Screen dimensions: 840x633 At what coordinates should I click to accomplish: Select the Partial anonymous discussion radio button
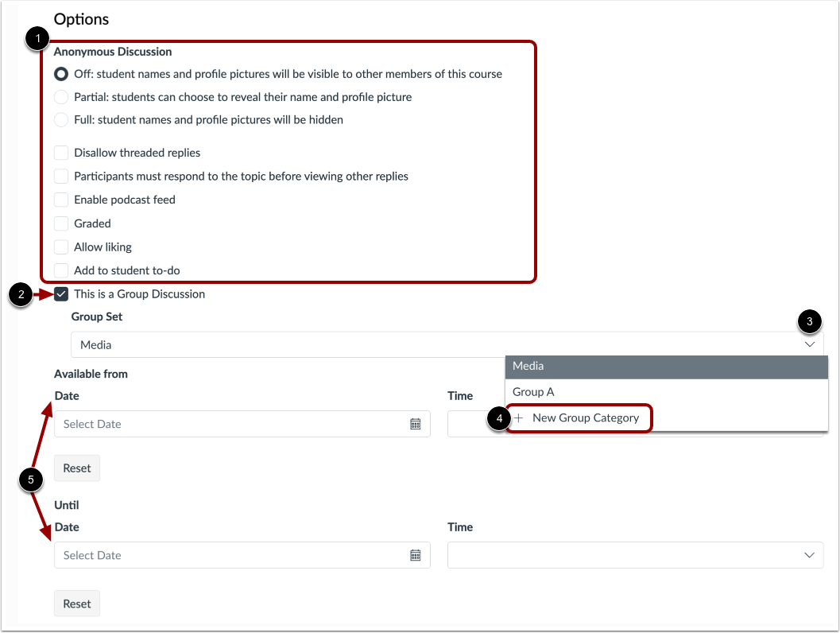pyautogui.click(x=61, y=97)
